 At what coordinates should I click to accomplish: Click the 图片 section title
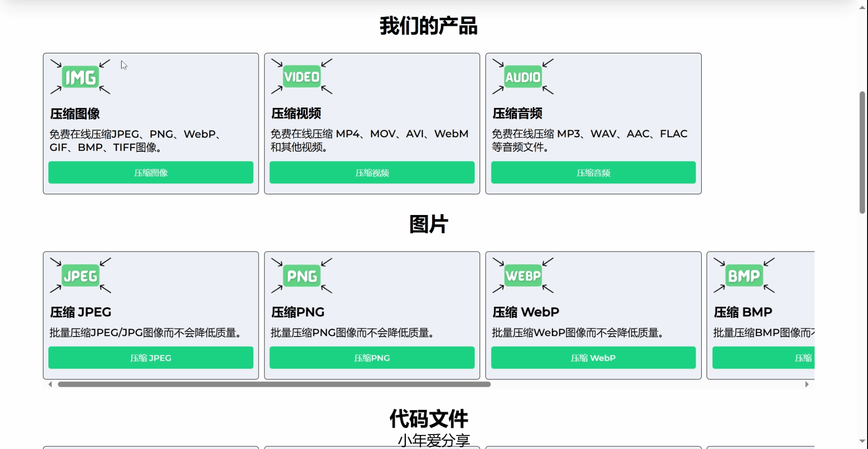click(x=429, y=224)
